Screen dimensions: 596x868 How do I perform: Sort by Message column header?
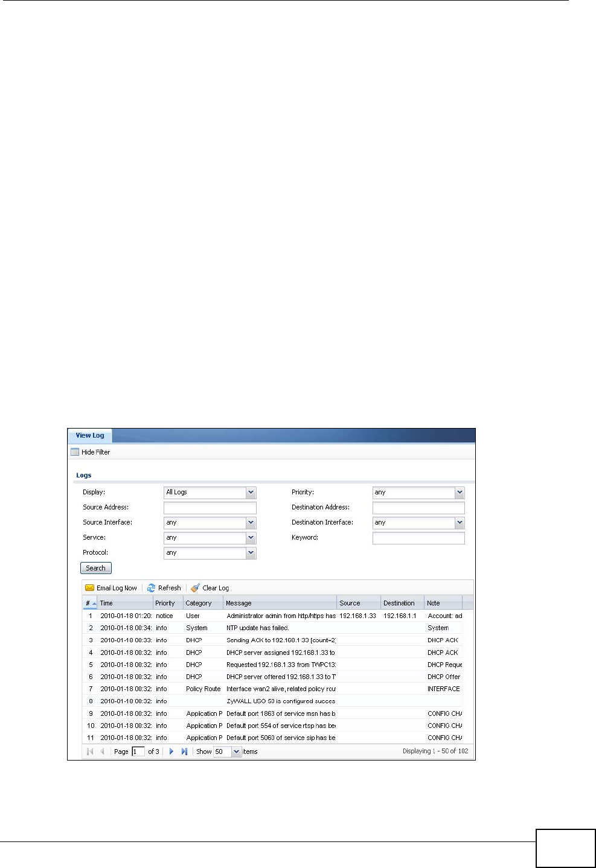(x=280, y=603)
